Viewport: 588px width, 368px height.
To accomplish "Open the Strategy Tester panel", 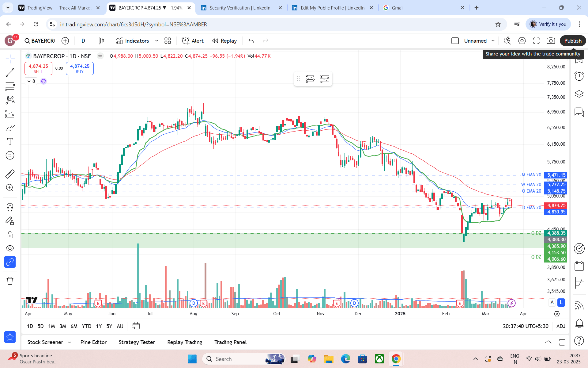I will (x=137, y=342).
